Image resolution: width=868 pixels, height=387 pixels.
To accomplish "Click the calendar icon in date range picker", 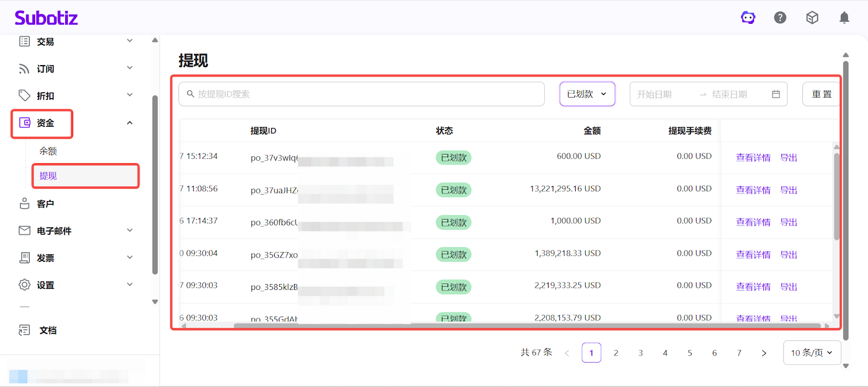I will (776, 94).
